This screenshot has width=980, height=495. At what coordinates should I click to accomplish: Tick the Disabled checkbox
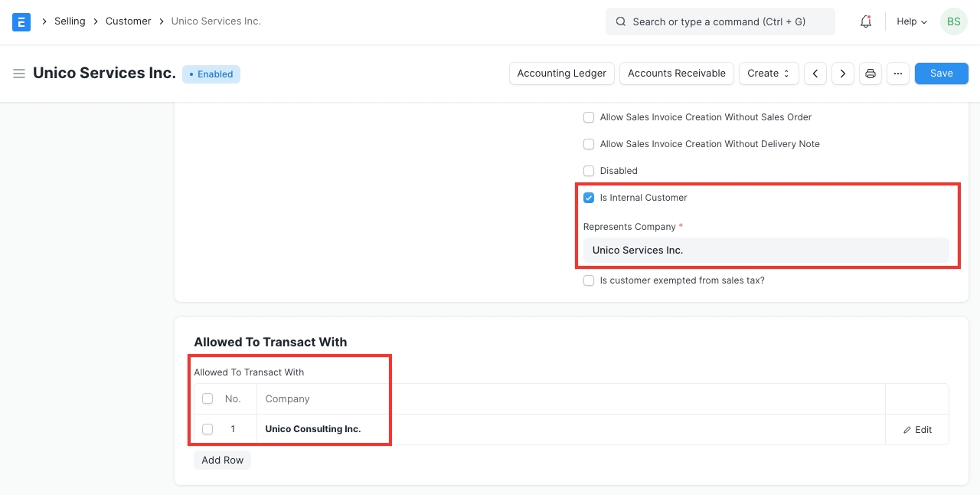tap(589, 171)
